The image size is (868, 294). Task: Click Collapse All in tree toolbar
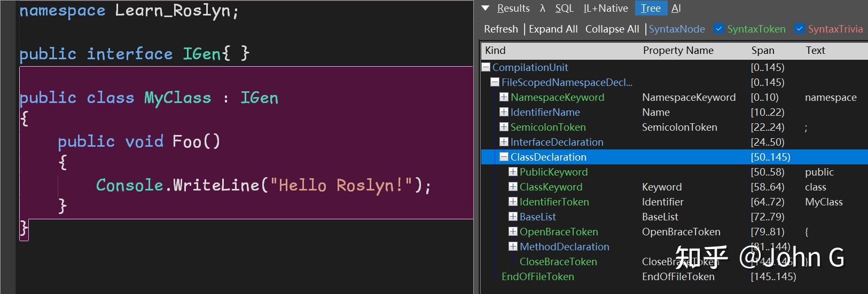[x=612, y=29]
